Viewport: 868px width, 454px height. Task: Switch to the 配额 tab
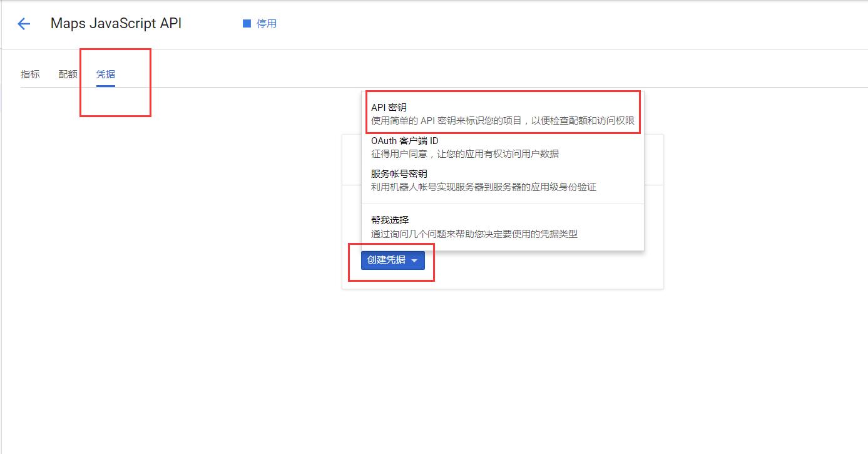[68, 73]
